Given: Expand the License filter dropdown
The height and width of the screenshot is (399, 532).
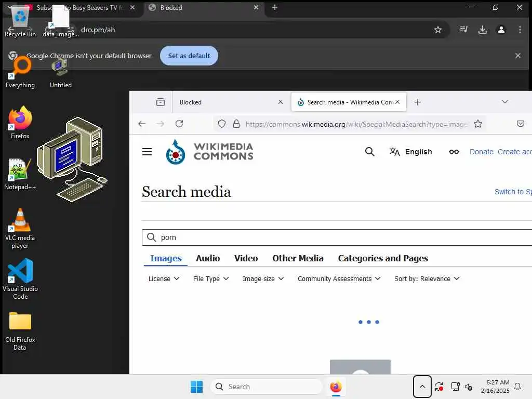Looking at the screenshot, I should tap(164, 278).
